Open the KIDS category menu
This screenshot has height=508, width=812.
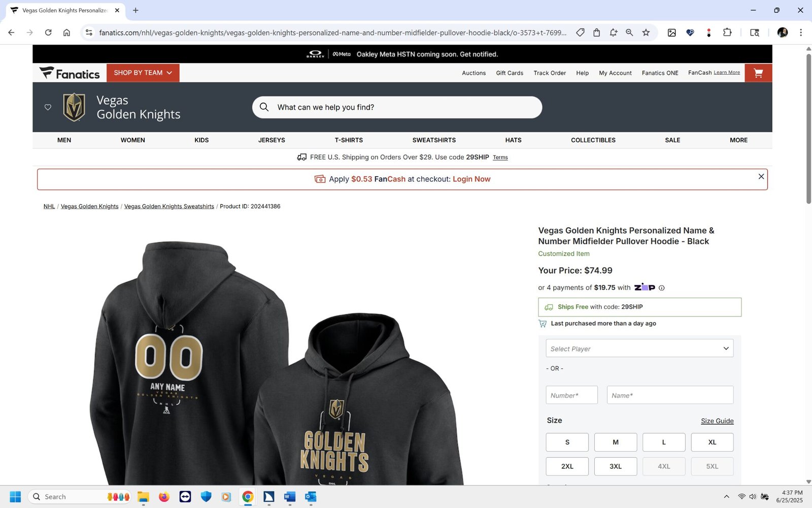coord(201,140)
